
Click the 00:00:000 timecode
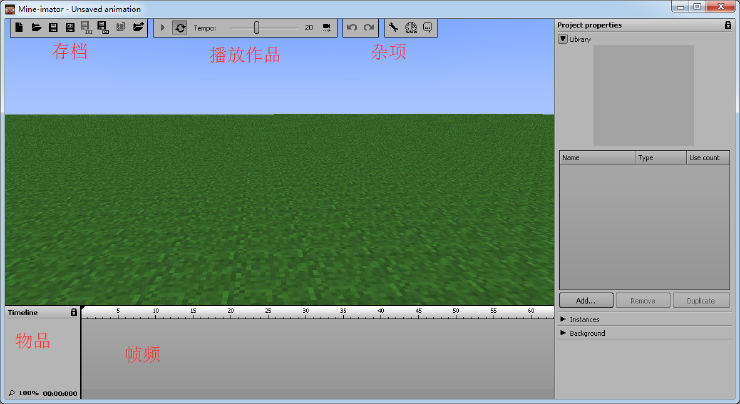click(x=60, y=393)
